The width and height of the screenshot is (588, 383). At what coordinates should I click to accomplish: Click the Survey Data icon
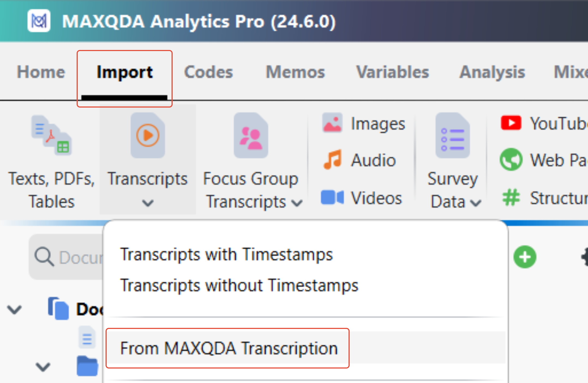[x=452, y=135]
